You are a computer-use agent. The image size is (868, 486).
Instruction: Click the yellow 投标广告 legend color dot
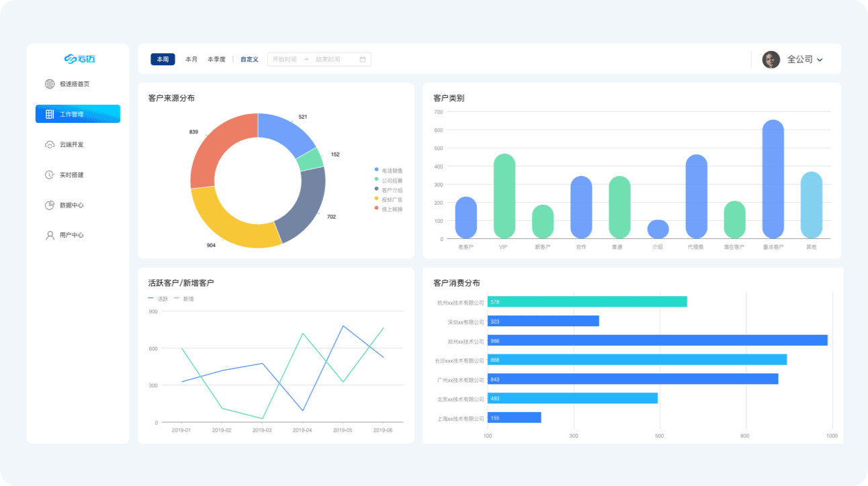[376, 199]
